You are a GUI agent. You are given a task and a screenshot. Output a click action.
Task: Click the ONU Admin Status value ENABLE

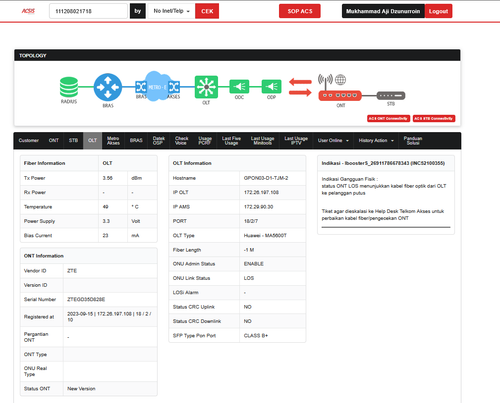(254, 264)
